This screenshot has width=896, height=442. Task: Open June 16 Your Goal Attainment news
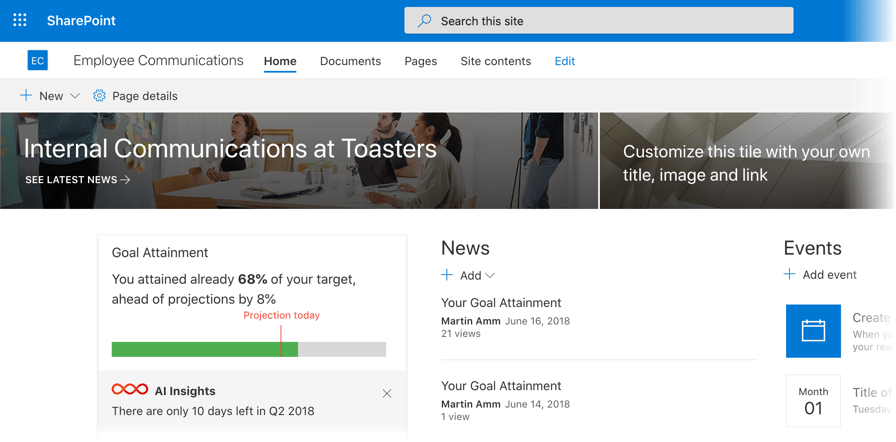[x=501, y=303]
